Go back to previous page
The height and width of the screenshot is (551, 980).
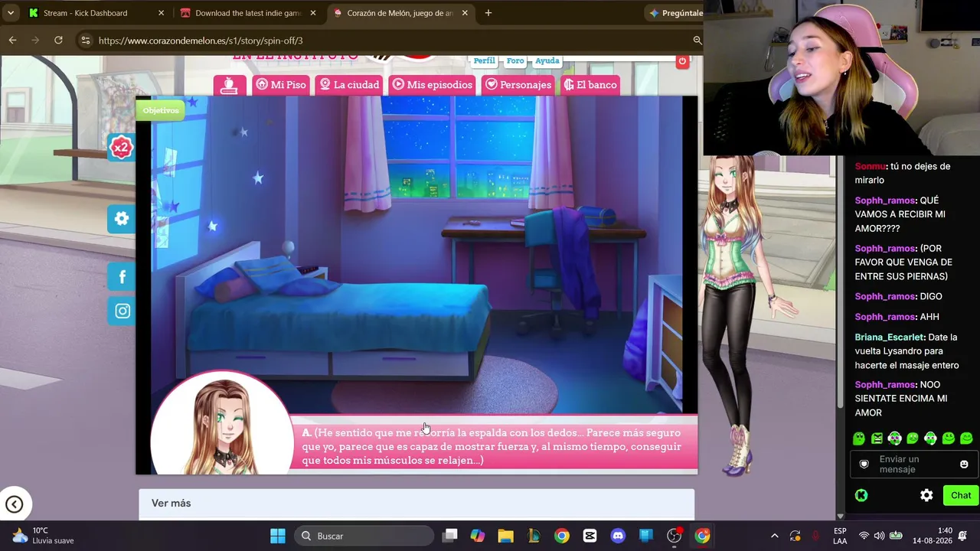[13, 40]
